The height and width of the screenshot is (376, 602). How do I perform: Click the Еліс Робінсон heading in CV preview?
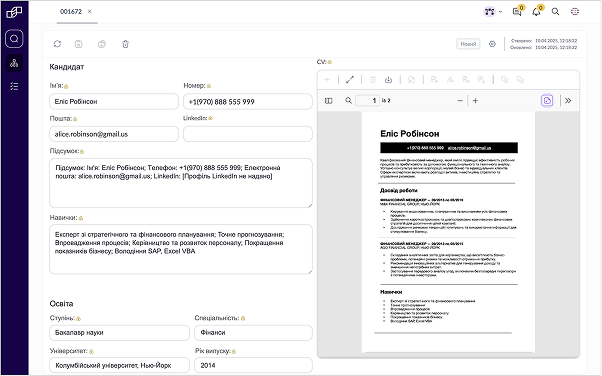pos(410,134)
